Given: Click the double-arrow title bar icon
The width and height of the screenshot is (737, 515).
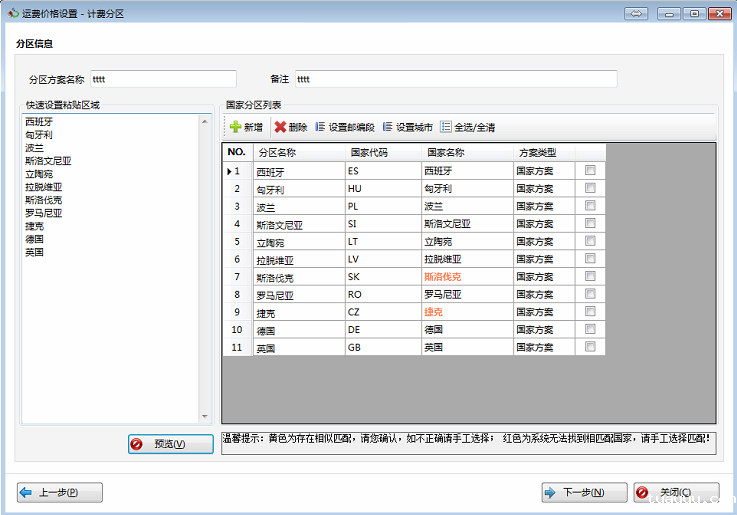Looking at the screenshot, I should coord(636,14).
